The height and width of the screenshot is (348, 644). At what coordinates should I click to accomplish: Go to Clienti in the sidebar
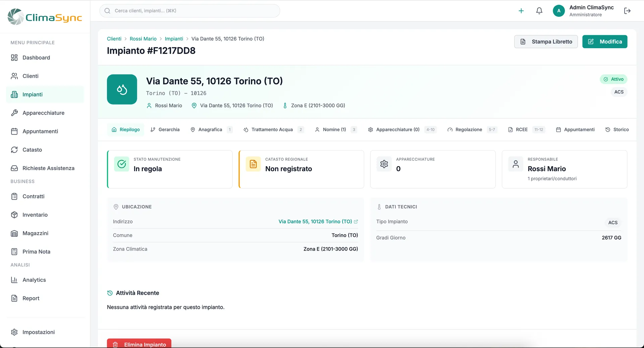click(x=45, y=76)
